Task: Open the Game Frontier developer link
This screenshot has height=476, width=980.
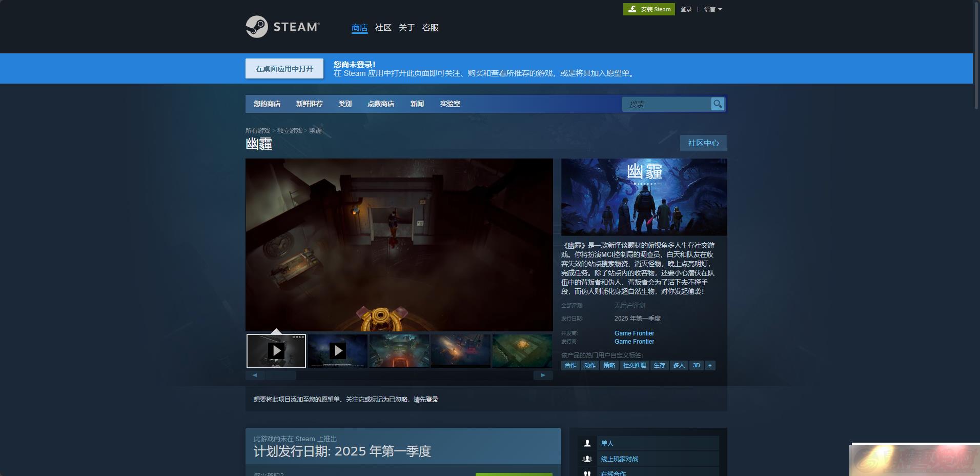Action: [634, 333]
